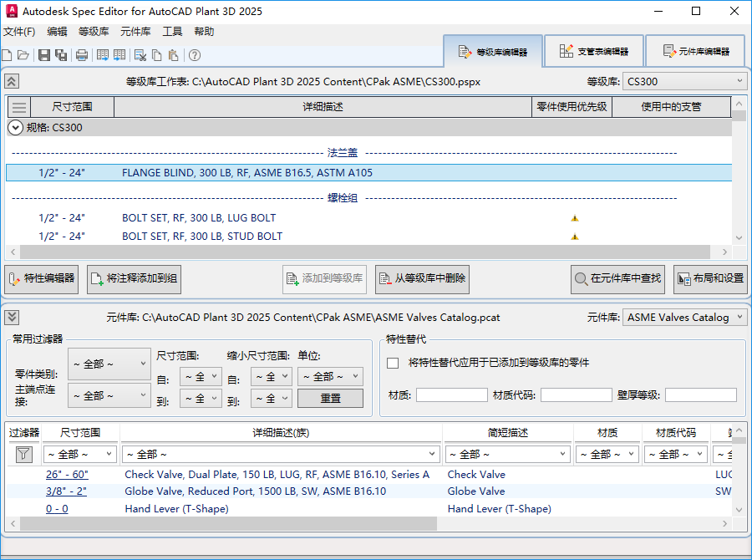The height and width of the screenshot is (560, 752).
Task: Click warning triangle on STUD BOLT row
Action: pos(575,237)
